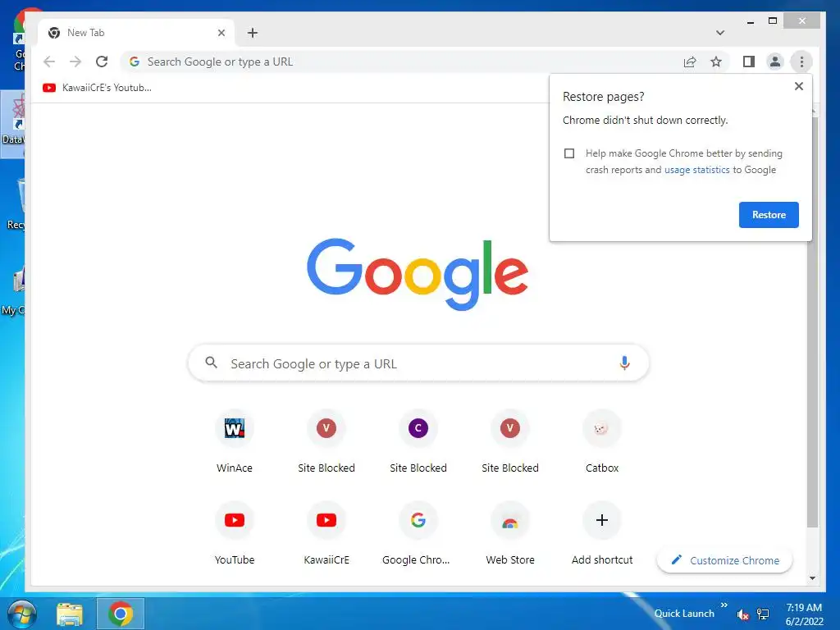Click the page vertical scrollbar
The width and height of the screenshot is (840, 630).
click(x=812, y=322)
